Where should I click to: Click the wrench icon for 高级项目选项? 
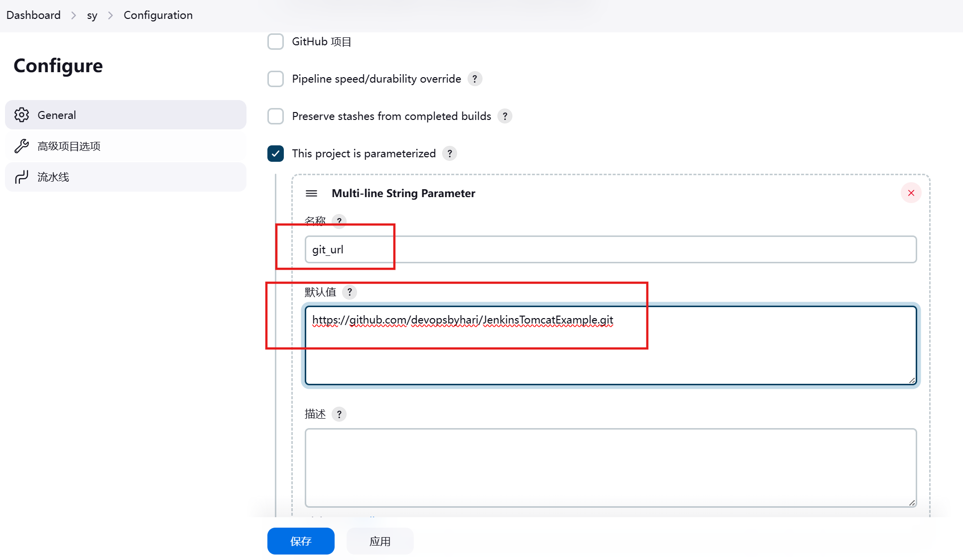coord(21,146)
